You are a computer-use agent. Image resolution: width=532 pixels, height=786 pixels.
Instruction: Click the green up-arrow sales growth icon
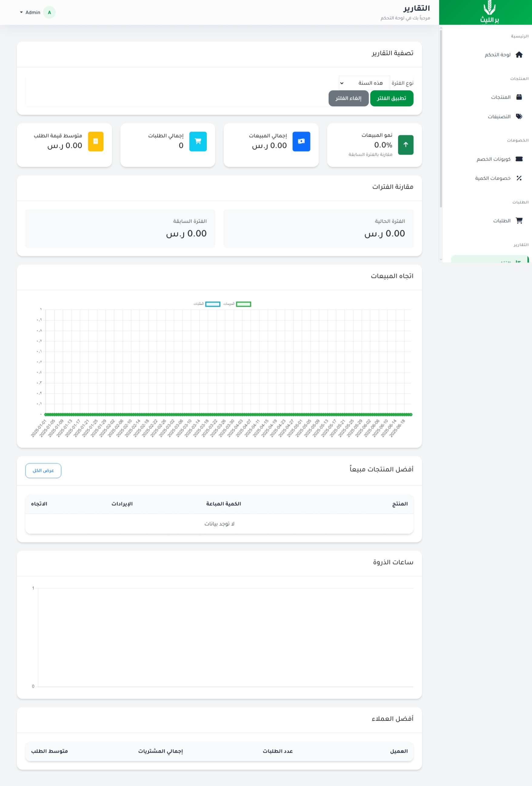pos(406,145)
